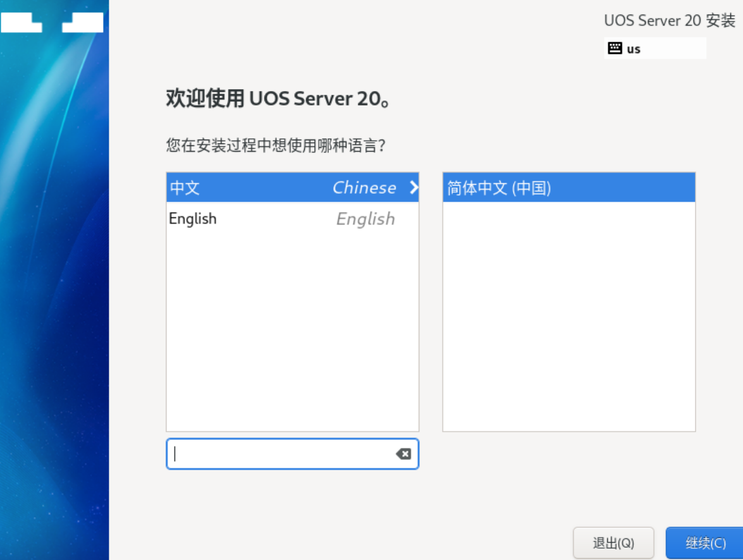Click the 继续(C) continue button

click(704, 543)
